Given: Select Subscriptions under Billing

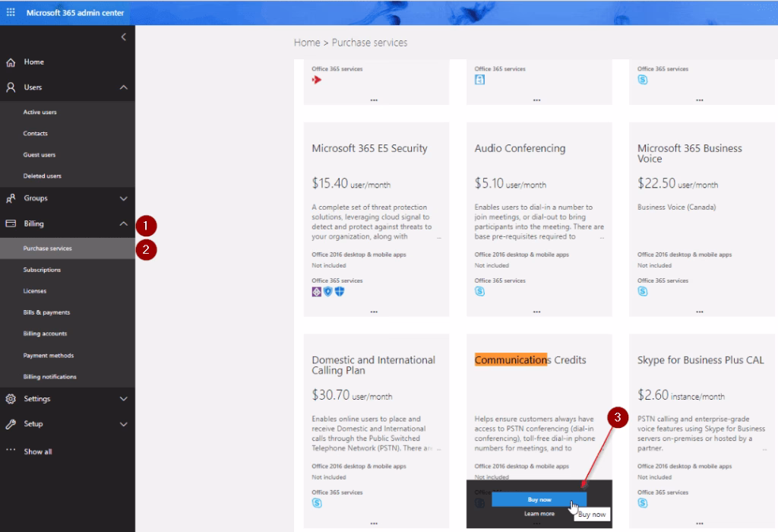Looking at the screenshot, I should [x=42, y=269].
